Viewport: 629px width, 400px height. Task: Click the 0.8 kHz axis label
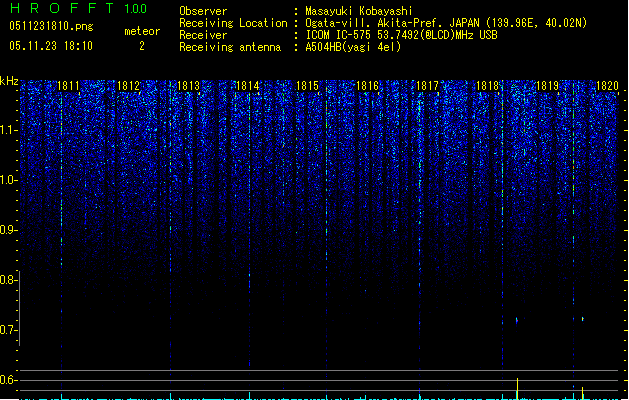pos(8,280)
